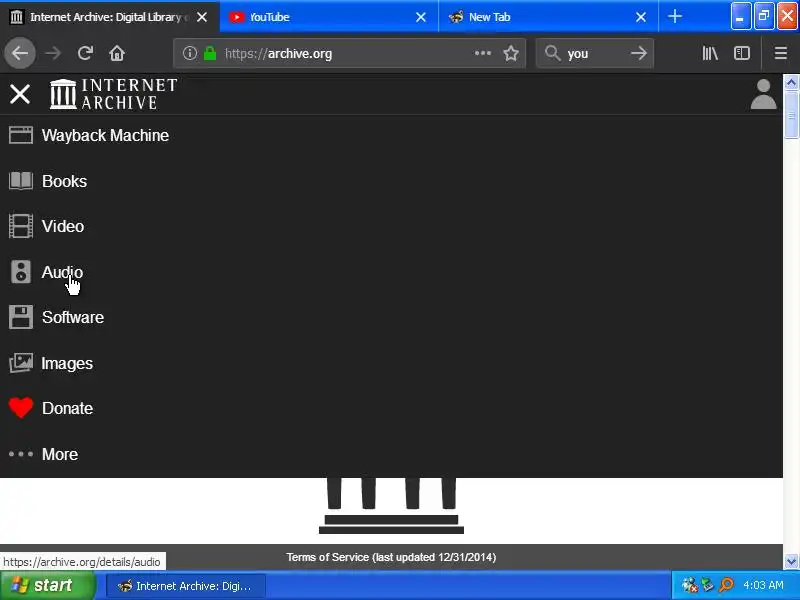Open a new browser tab
The width and height of the screenshot is (800, 600).
[675, 17]
